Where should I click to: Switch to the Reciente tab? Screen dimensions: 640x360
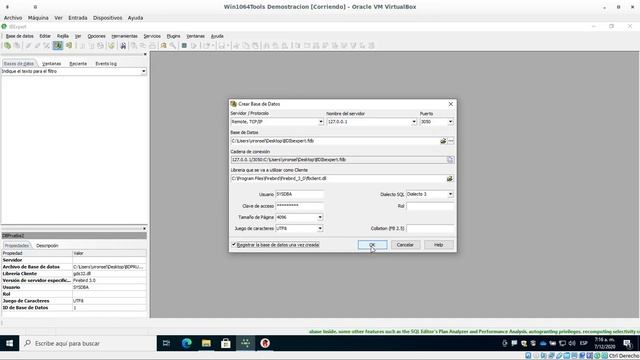[x=78, y=64]
